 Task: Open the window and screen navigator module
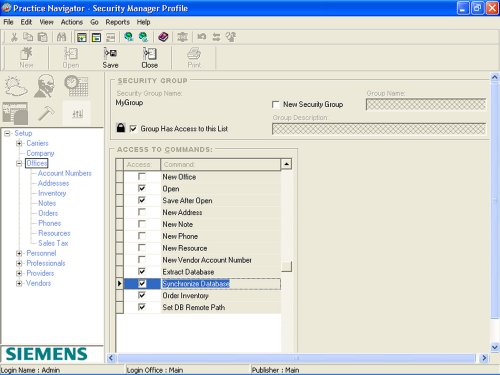15,114
